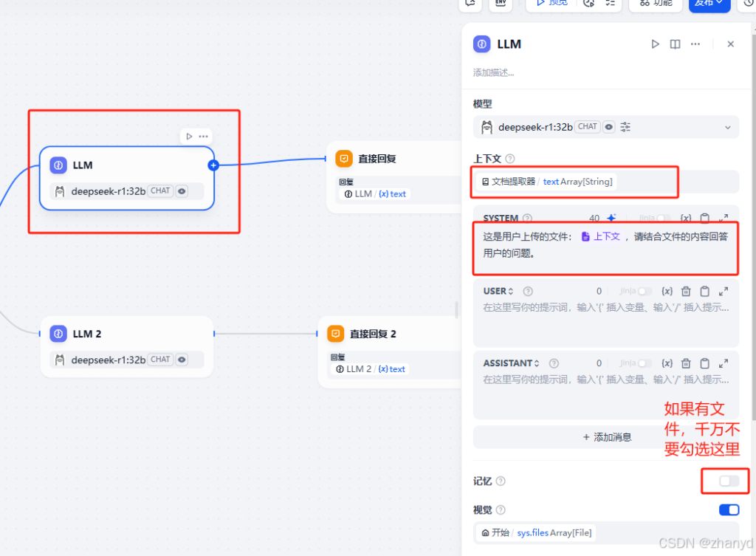Insert a variable into the USER prompt
The width and height of the screenshot is (756, 556).
[x=667, y=291]
